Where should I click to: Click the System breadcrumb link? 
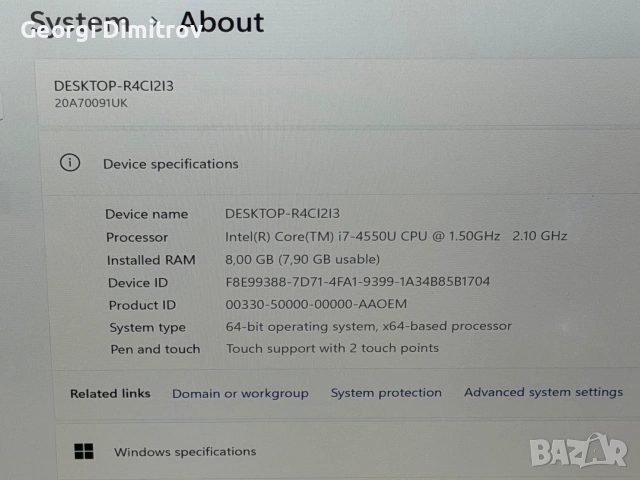pyautogui.click(x=80, y=22)
